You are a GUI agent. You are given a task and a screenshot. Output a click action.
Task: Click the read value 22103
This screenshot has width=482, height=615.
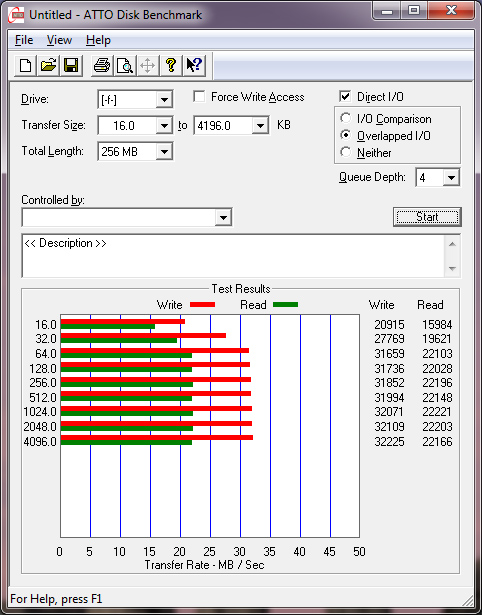pyautogui.click(x=437, y=354)
